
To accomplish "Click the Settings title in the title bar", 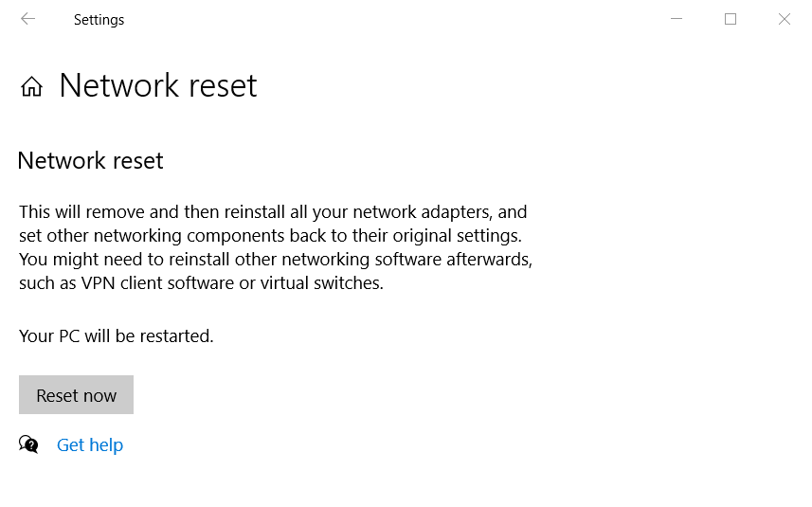I will click(99, 20).
